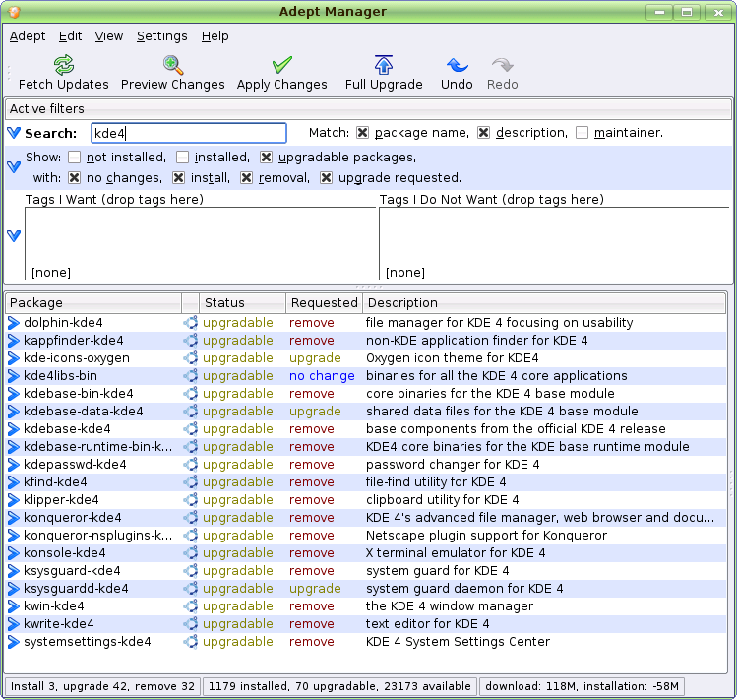Click the Redo toolbar icon
This screenshot has height=700, width=737.
(x=503, y=65)
